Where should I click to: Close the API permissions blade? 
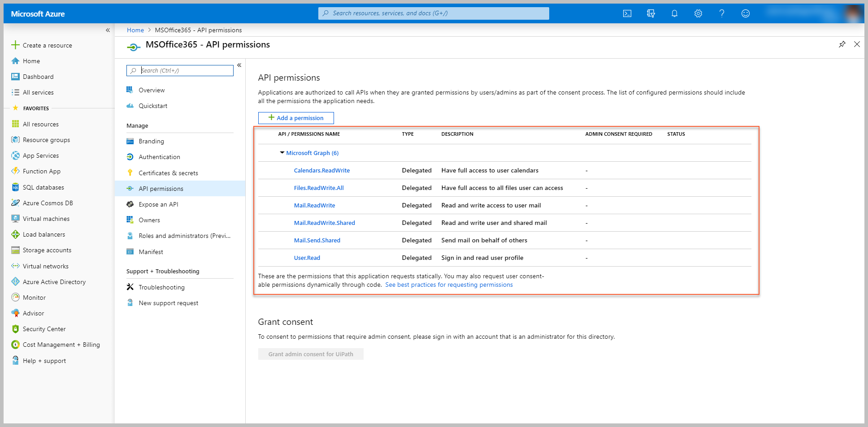[857, 44]
